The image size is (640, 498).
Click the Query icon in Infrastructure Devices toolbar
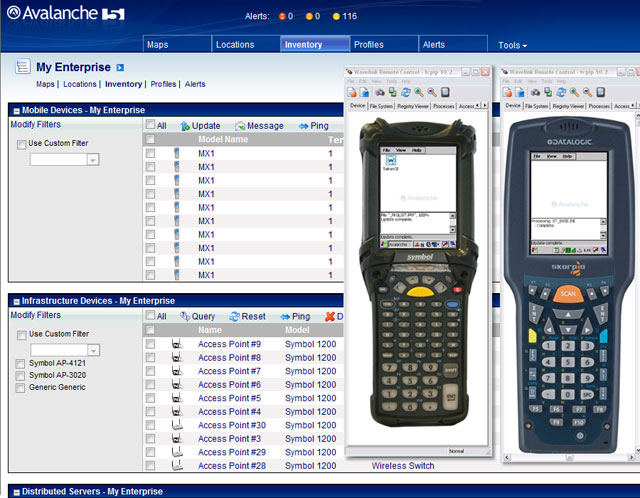pyautogui.click(x=185, y=317)
